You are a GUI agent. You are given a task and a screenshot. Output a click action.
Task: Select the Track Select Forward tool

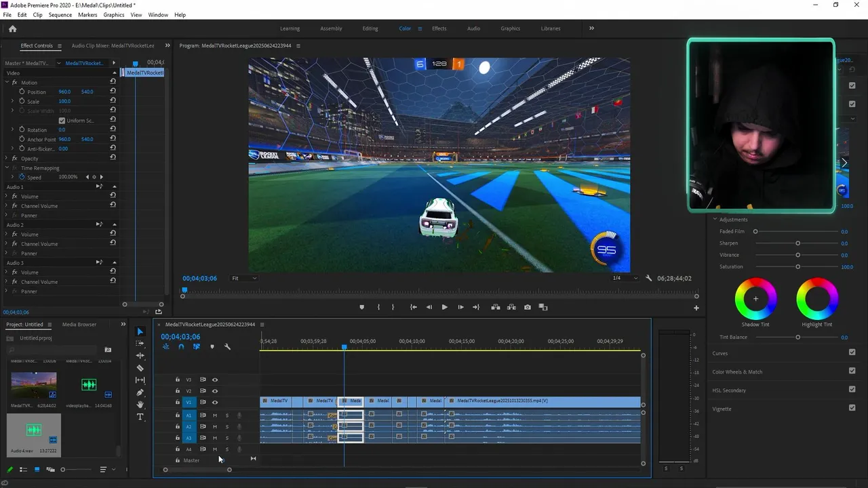pyautogui.click(x=140, y=344)
